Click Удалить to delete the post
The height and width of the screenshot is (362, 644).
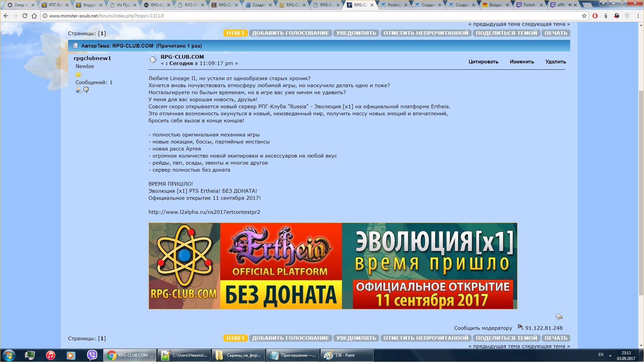(x=555, y=62)
